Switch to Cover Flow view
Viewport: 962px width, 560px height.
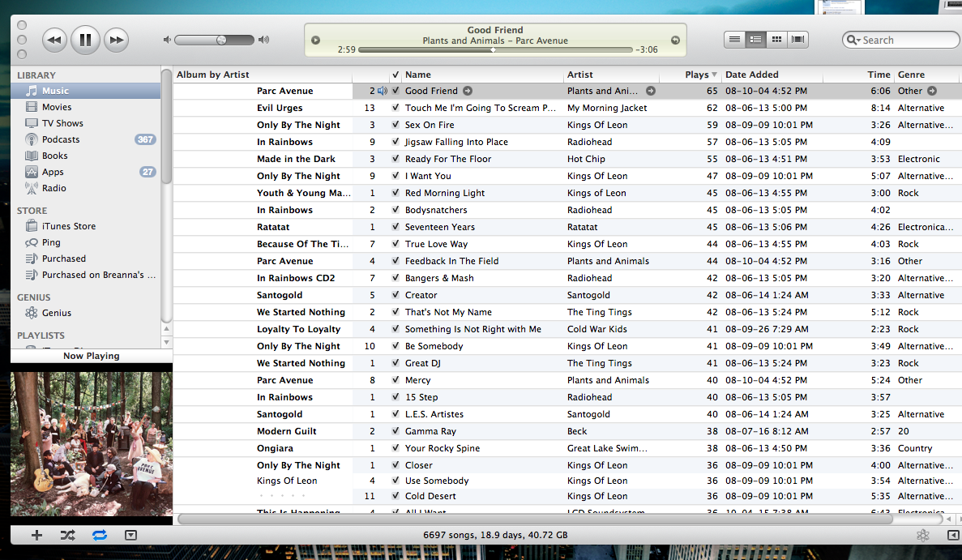[x=797, y=40]
